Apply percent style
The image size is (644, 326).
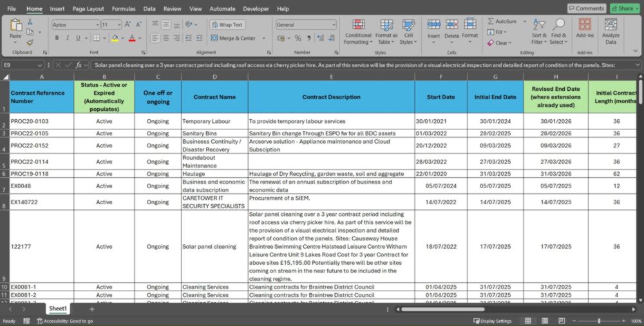point(298,38)
